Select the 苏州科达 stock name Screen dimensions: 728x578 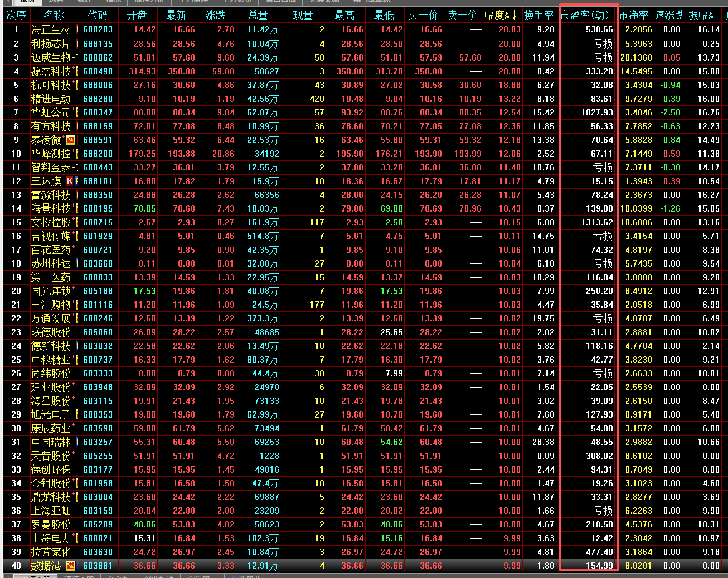click(51, 263)
